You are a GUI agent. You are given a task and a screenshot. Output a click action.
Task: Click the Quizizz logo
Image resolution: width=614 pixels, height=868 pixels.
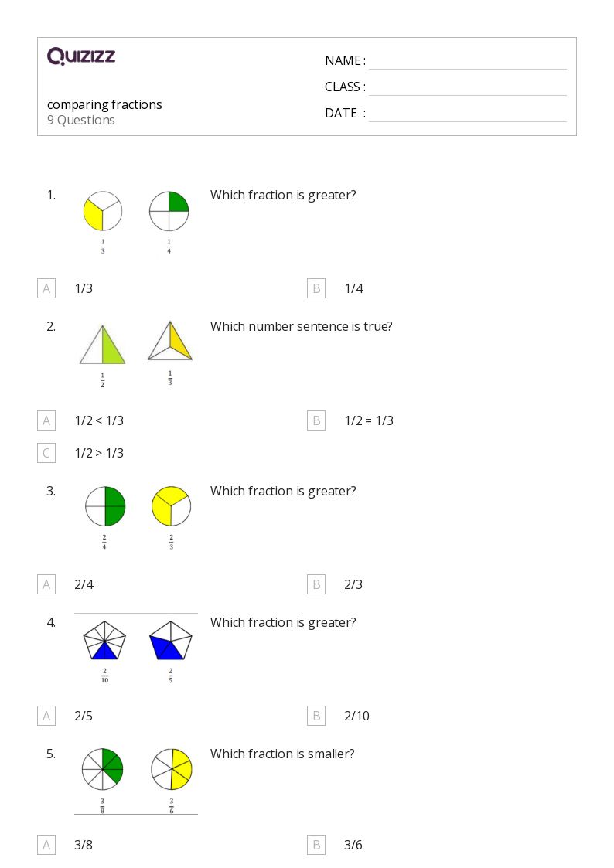[x=81, y=56]
